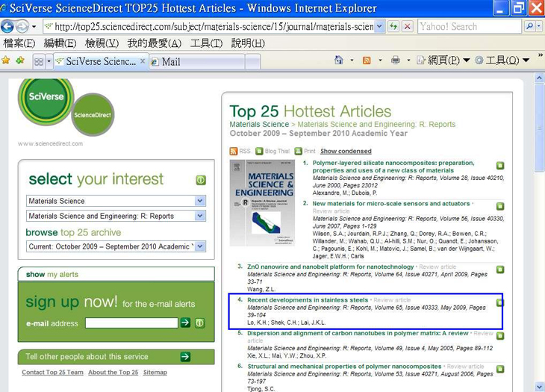Open New materials for micro-scale sensors article

click(x=391, y=204)
